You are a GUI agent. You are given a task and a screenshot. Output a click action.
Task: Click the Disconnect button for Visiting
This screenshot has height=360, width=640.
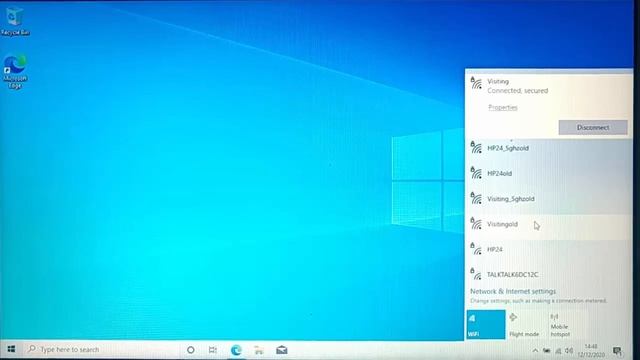(x=593, y=127)
